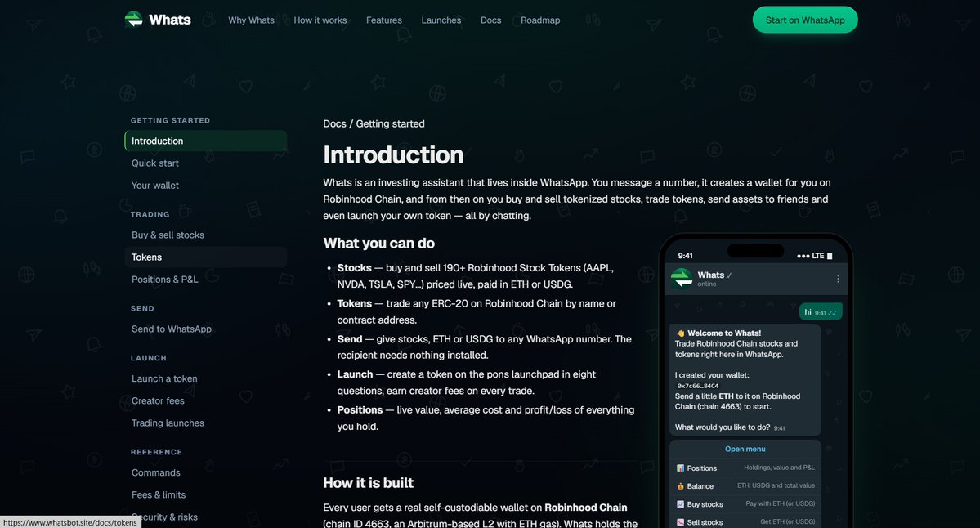Click the bold Stocks bullet term
Image resolution: width=980 pixels, height=528 pixels.
[x=355, y=267]
